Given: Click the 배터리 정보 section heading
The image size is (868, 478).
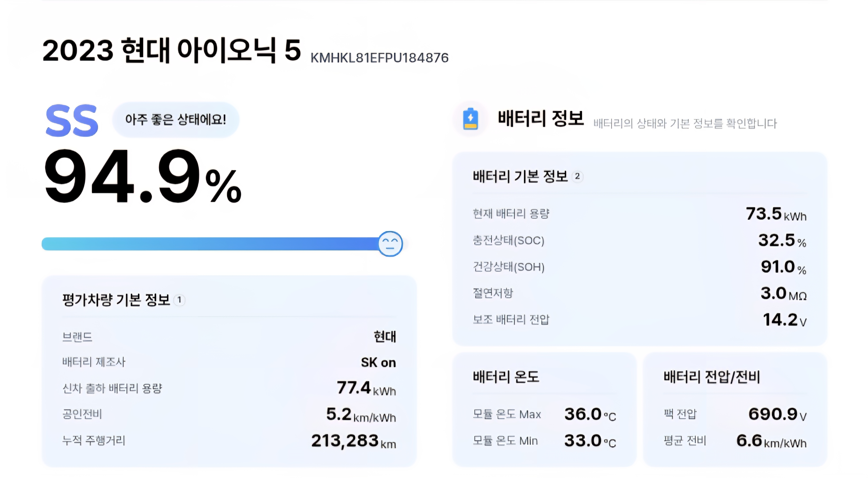Looking at the screenshot, I should pyautogui.click(x=541, y=119).
